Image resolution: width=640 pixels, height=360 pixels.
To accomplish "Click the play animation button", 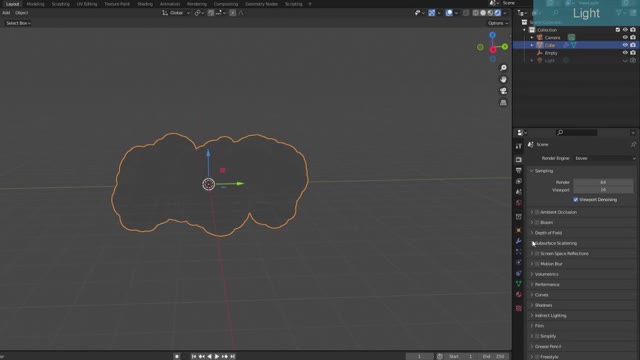I will tap(217, 356).
